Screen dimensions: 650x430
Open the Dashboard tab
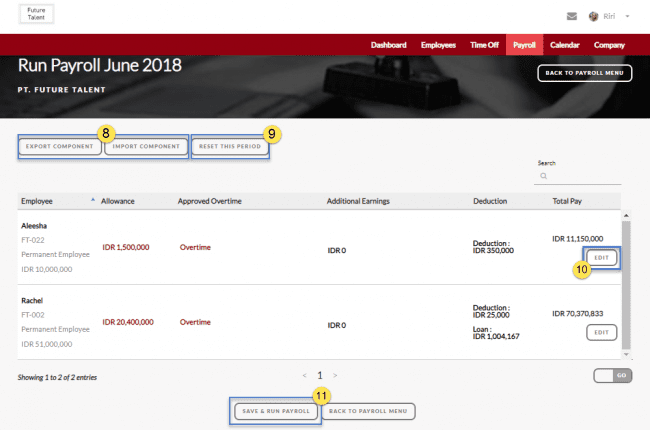pos(388,45)
